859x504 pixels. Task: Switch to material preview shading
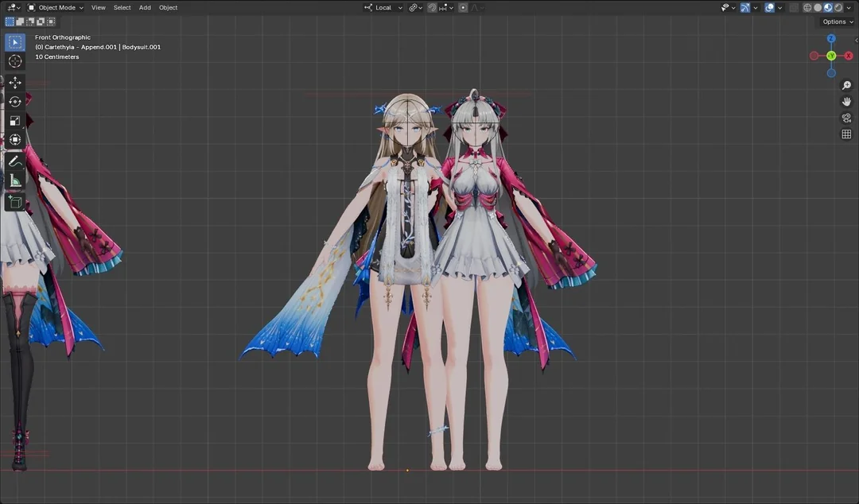tap(828, 8)
